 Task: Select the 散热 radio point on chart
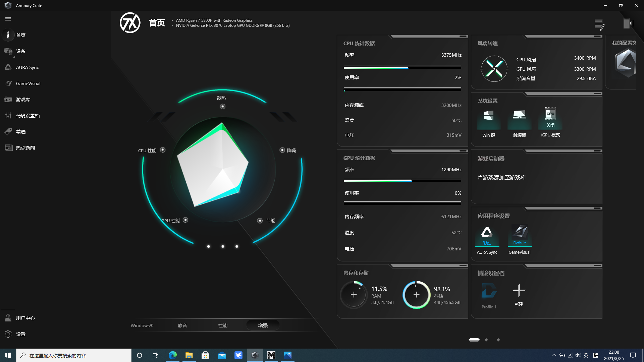click(x=222, y=107)
